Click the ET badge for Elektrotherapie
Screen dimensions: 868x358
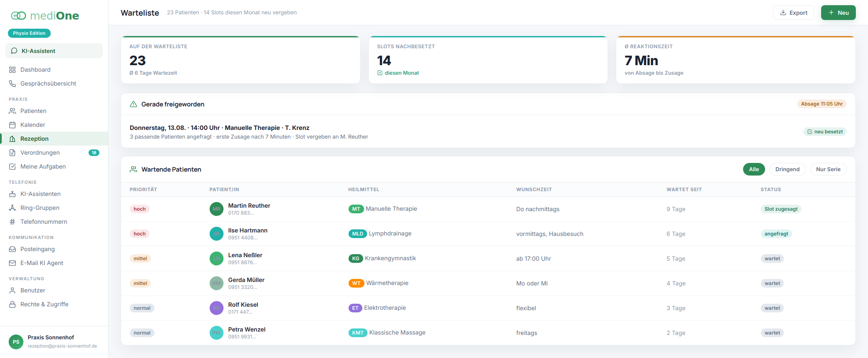pos(355,308)
